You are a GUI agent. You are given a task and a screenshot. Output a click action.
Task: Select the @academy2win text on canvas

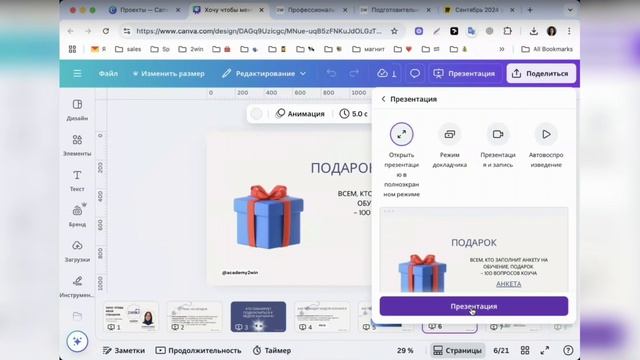[240, 272]
